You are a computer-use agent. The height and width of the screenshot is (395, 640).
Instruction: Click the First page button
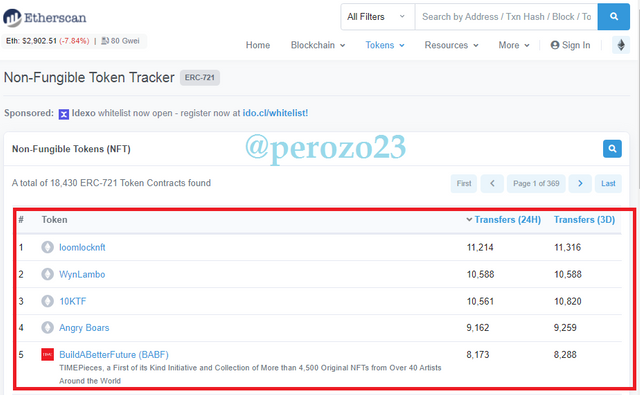tap(464, 184)
